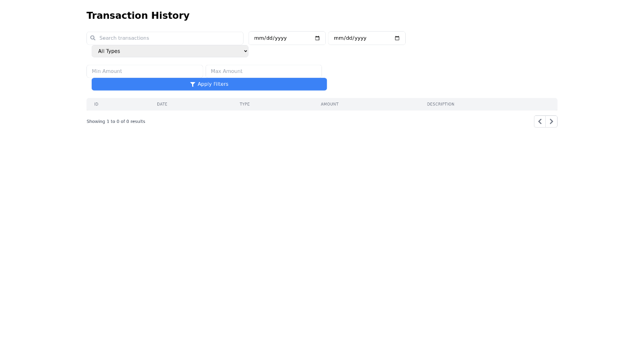
Task: Focus the Max Amount input
Action: [x=264, y=71]
